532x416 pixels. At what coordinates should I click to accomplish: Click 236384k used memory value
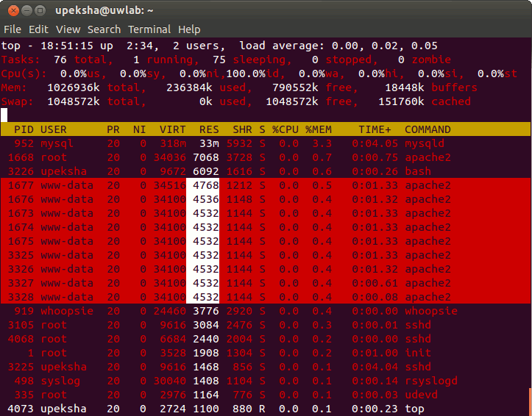click(x=189, y=87)
